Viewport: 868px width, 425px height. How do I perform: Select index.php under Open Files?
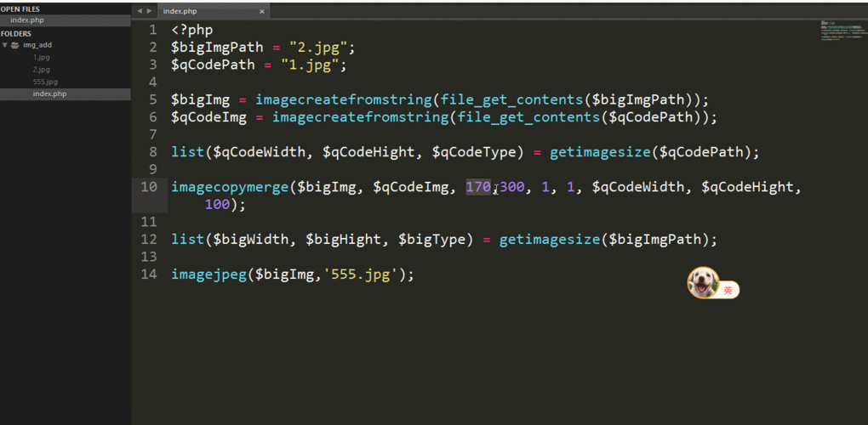pyautogui.click(x=26, y=20)
